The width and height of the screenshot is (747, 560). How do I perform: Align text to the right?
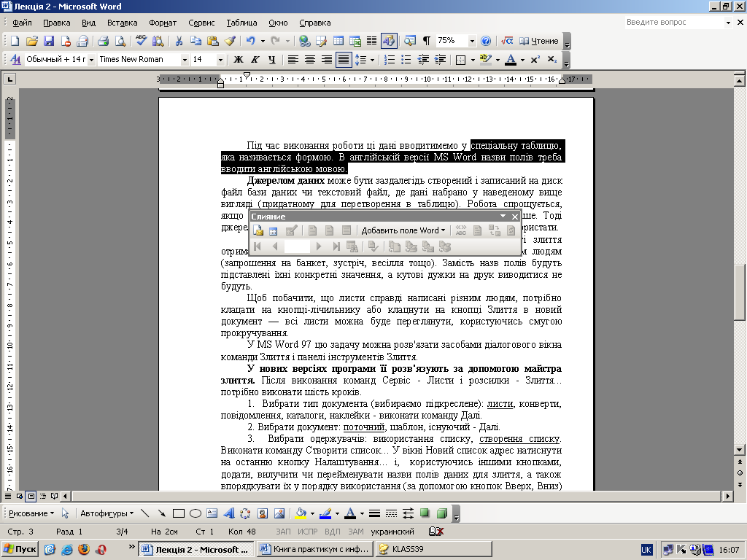click(x=326, y=60)
